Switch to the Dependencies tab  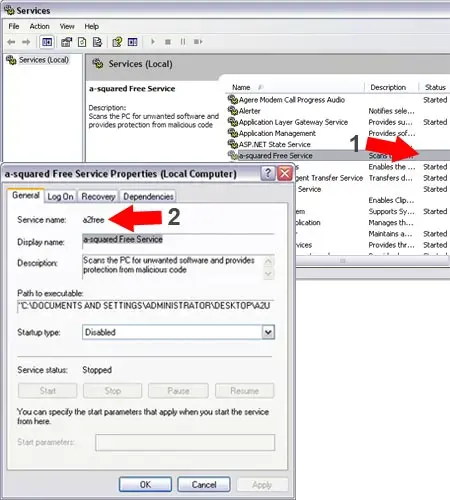(x=148, y=197)
